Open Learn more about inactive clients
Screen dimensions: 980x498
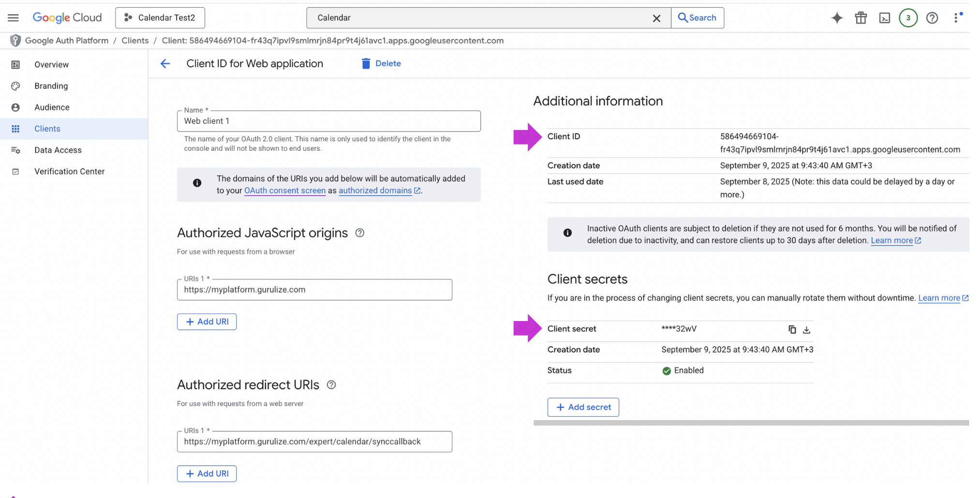pyautogui.click(x=896, y=240)
